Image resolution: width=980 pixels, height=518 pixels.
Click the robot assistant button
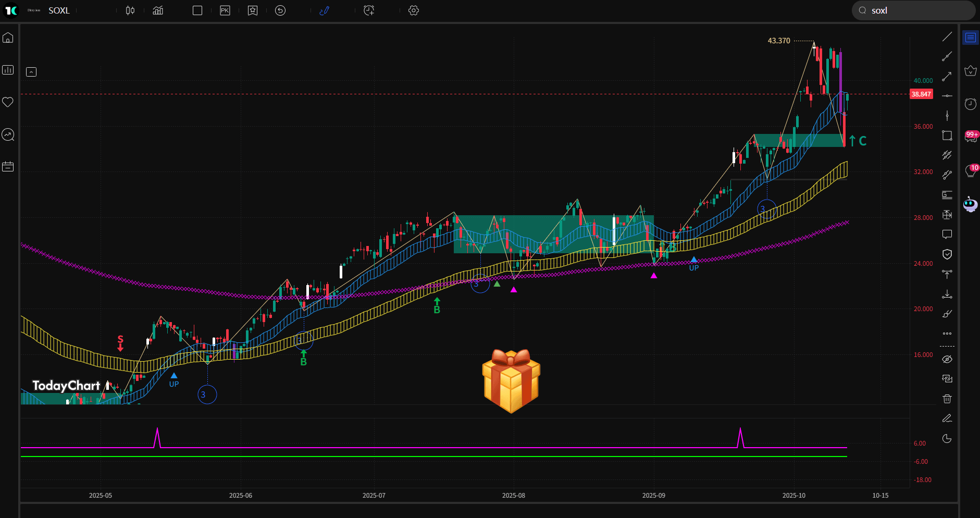tap(971, 203)
